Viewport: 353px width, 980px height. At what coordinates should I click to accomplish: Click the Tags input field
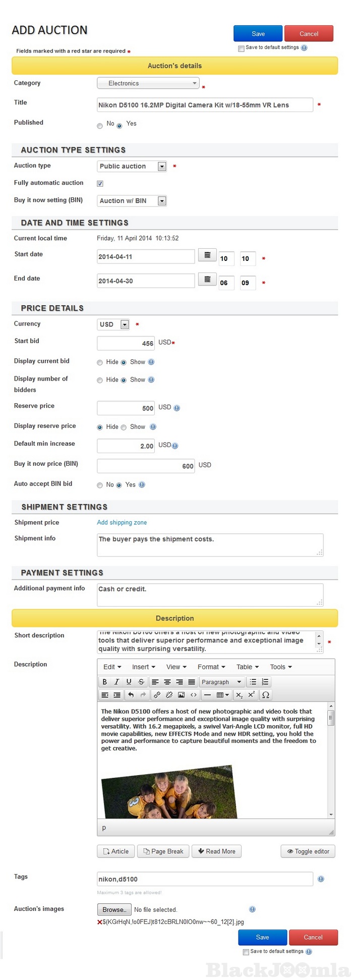[x=204, y=879]
